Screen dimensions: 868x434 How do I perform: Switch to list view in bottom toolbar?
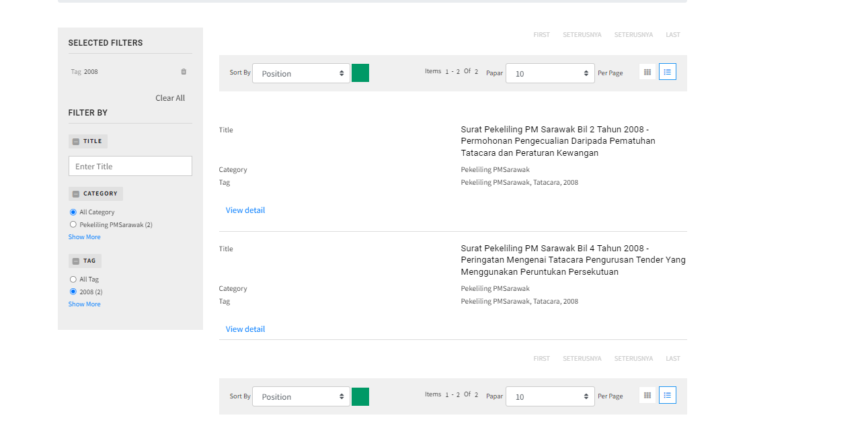pos(668,395)
